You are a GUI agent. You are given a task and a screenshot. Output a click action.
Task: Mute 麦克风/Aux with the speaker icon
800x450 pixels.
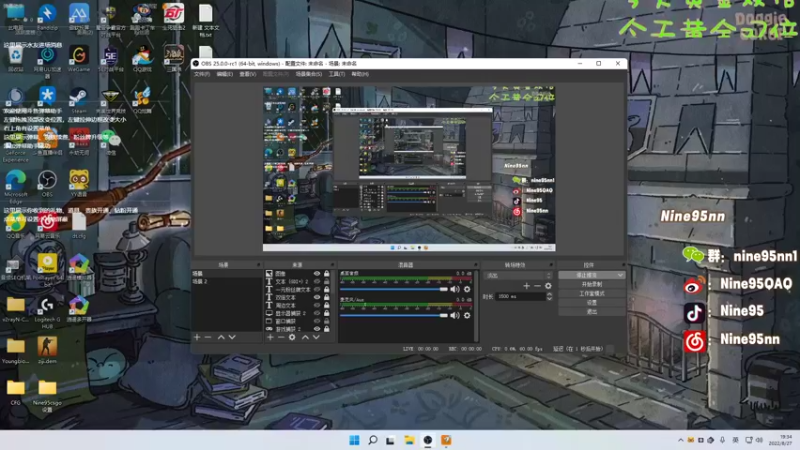[455, 315]
